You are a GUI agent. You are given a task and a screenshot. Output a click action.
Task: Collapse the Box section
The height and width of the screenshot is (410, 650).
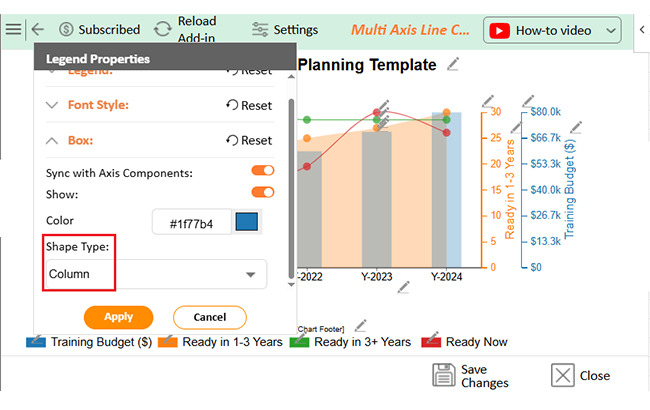click(53, 140)
